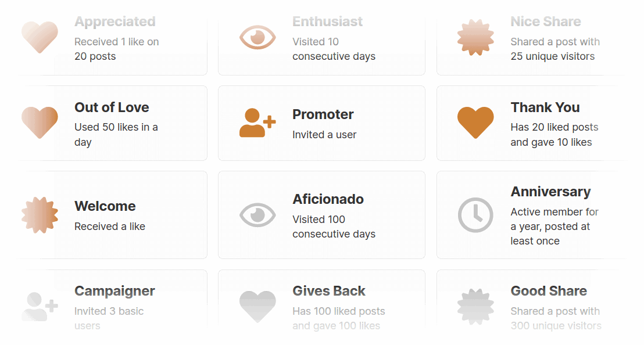Click the "Invited a user" description

[x=324, y=135]
